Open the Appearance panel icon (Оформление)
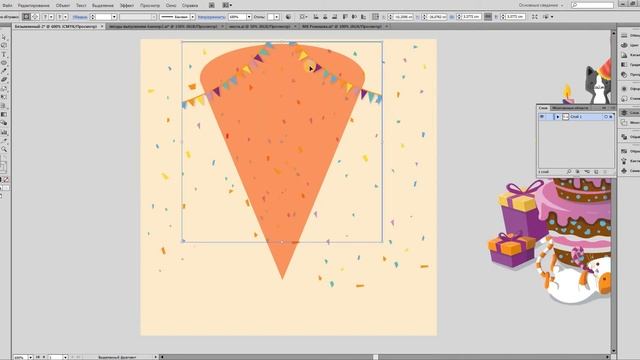 point(624,89)
